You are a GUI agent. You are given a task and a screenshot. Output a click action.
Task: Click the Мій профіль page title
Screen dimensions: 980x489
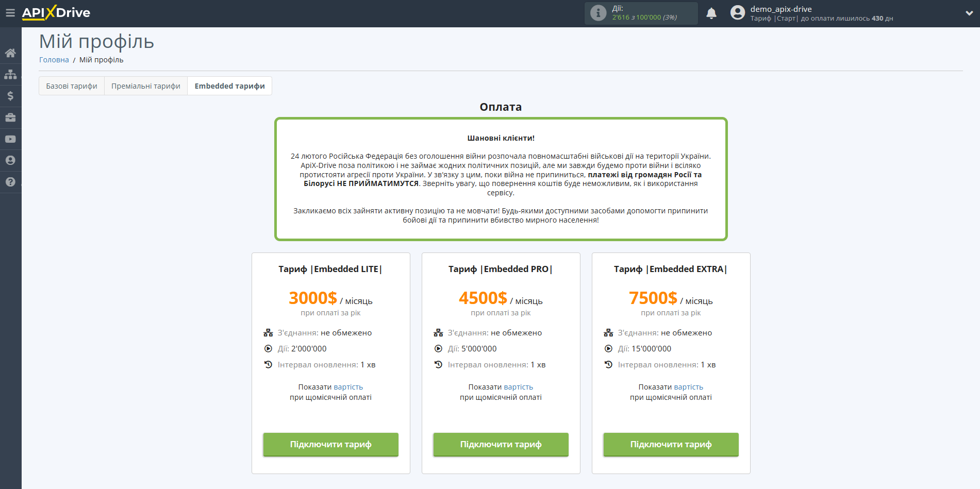pyautogui.click(x=96, y=42)
